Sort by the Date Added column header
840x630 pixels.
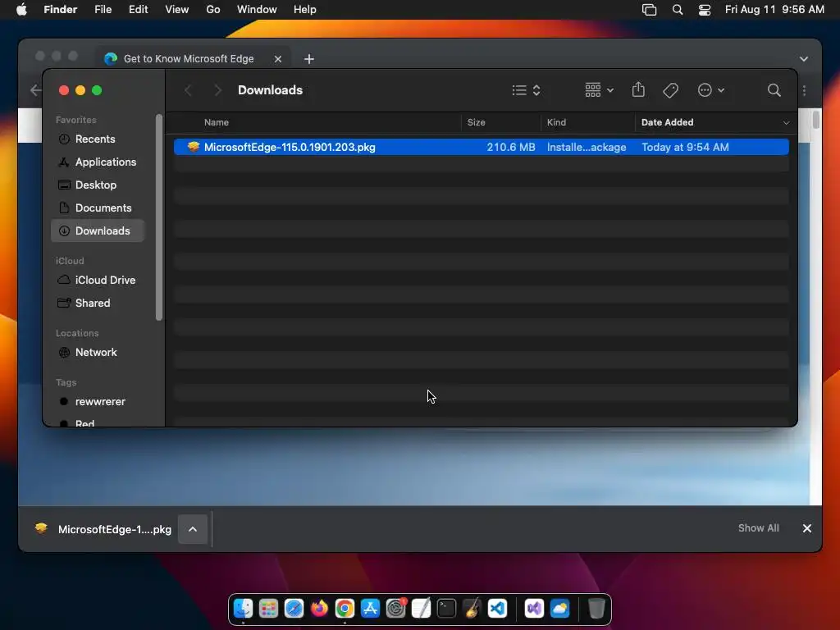(x=667, y=123)
